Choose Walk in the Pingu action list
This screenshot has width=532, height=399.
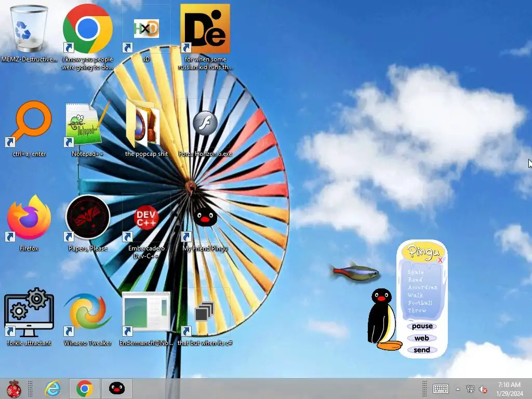point(415,295)
